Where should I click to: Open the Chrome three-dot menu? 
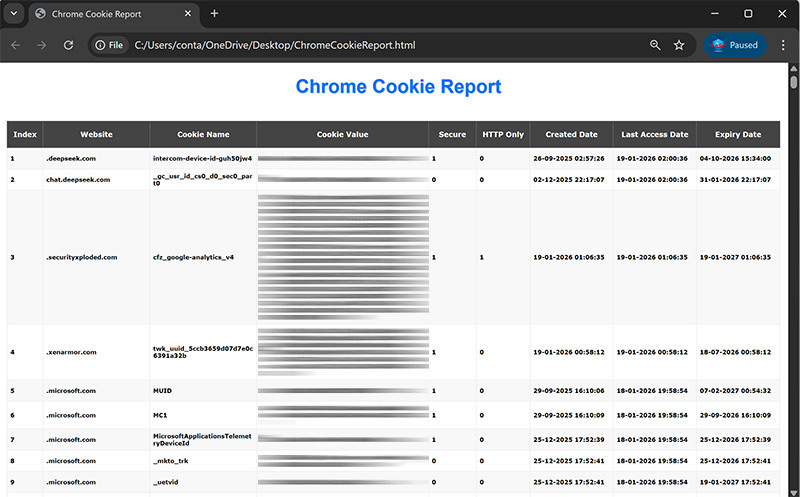[x=783, y=45]
